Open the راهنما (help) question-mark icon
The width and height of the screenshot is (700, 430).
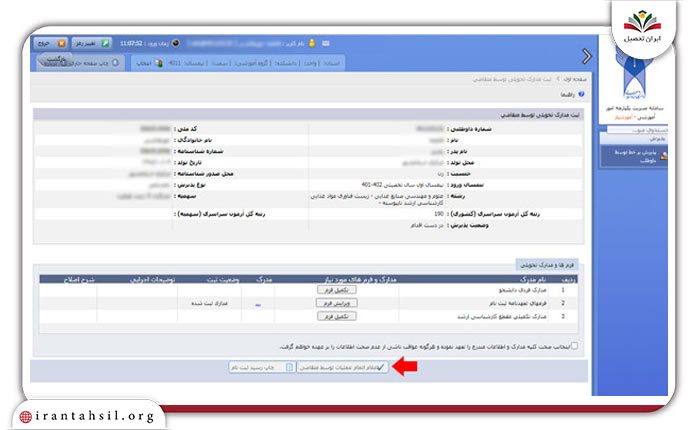(581, 94)
